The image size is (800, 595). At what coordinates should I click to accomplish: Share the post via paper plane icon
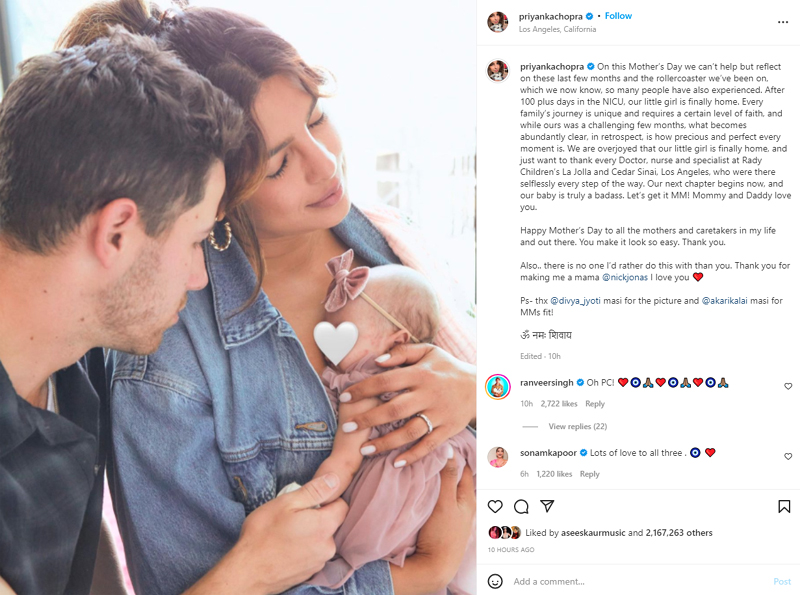547,506
